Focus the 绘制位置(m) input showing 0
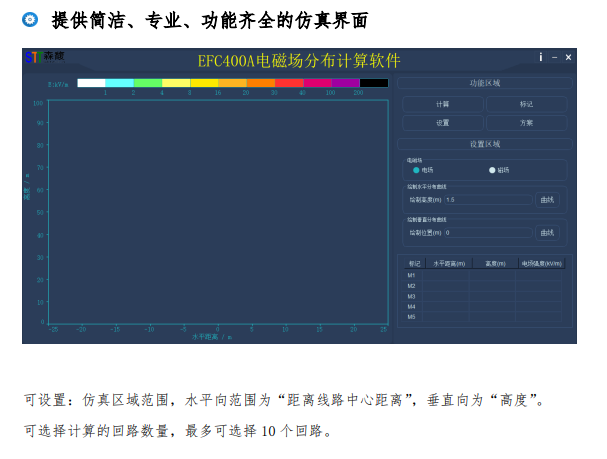607x459 pixels. pyautogui.click(x=488, y=233)
